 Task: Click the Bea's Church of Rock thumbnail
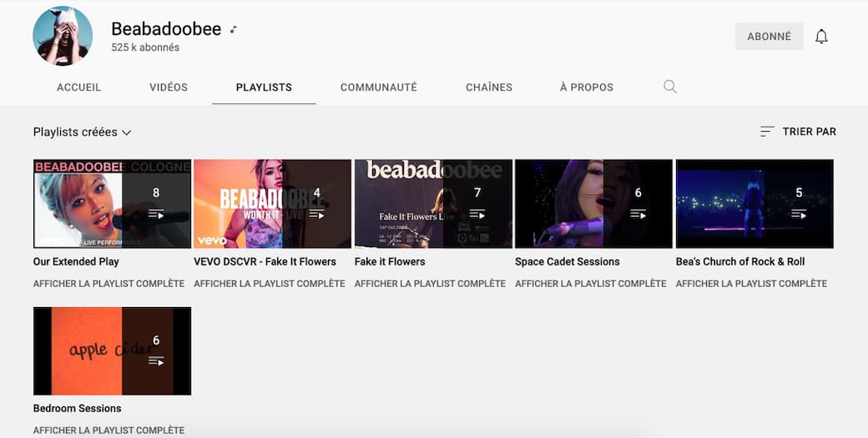coord(754,204)
